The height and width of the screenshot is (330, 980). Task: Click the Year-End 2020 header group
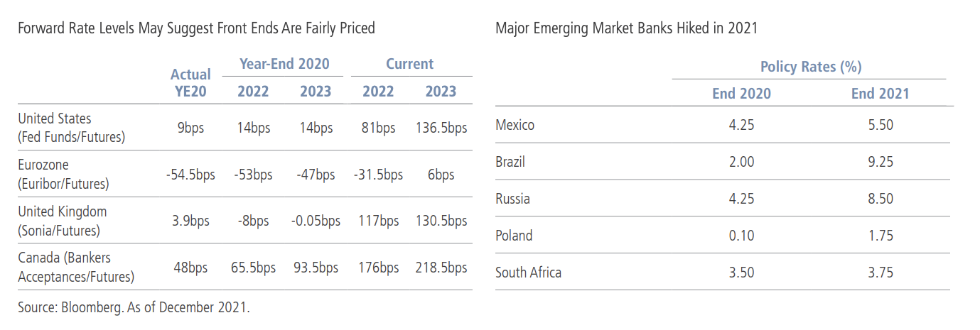284,64
